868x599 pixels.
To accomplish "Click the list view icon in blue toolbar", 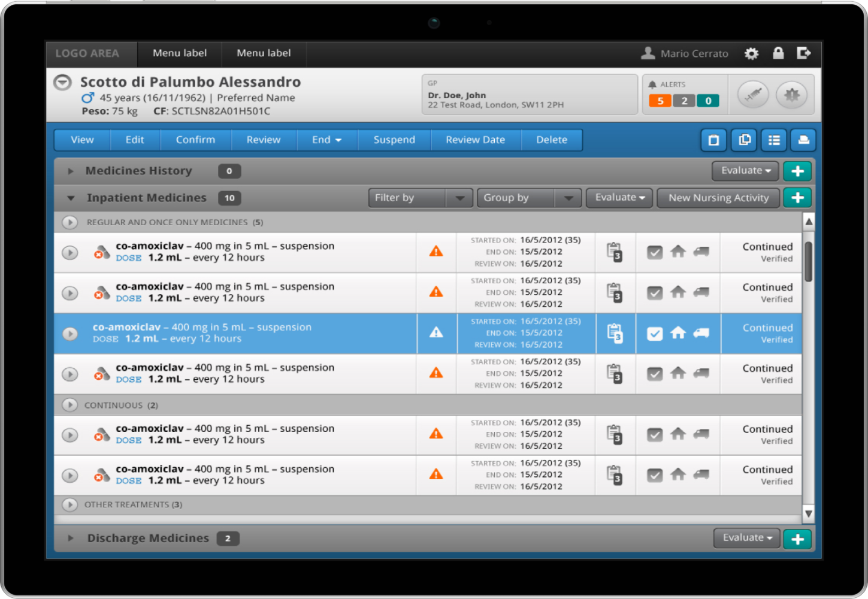I will (x=774, y=140).
